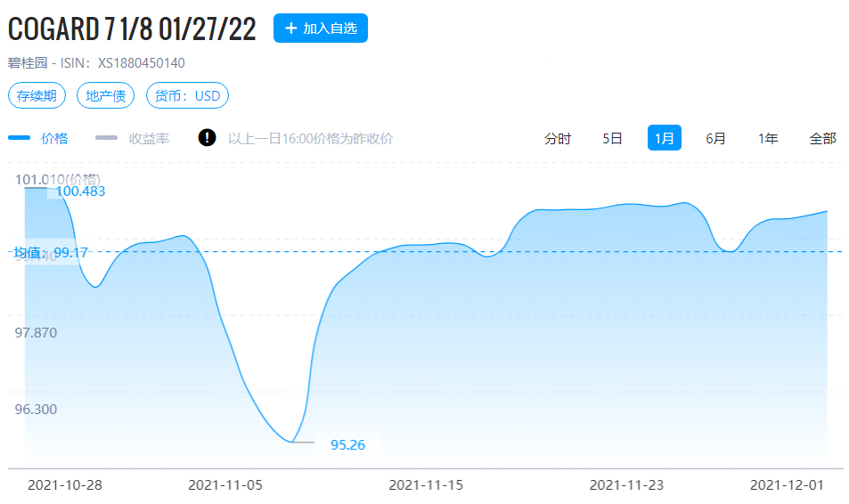Switch chart to 6月 range
This screenshot has width=849, height=504.
coord(715,138)
